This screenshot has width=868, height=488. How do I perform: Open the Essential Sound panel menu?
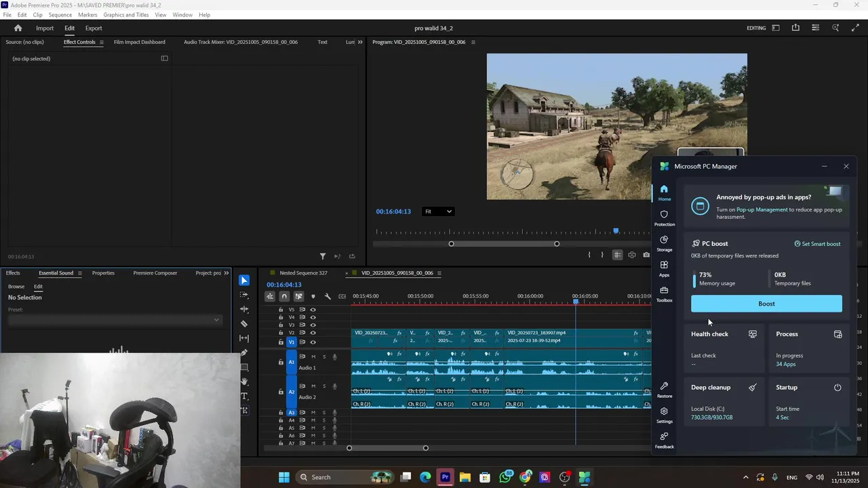79,273
